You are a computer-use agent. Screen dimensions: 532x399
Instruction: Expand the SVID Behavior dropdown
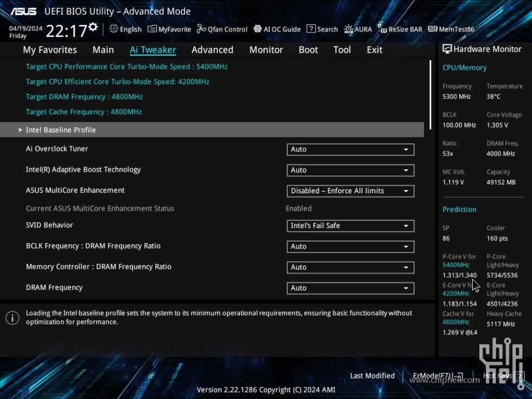click(350, 226)
